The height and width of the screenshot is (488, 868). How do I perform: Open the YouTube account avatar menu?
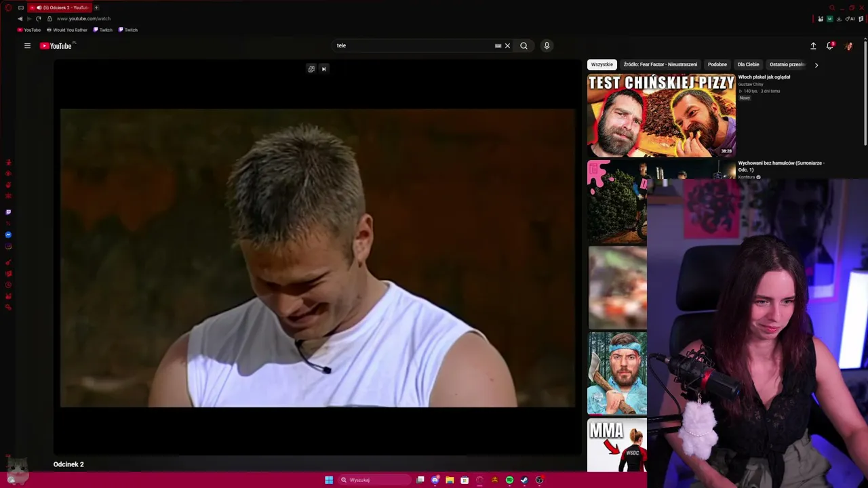click(848, 46)
